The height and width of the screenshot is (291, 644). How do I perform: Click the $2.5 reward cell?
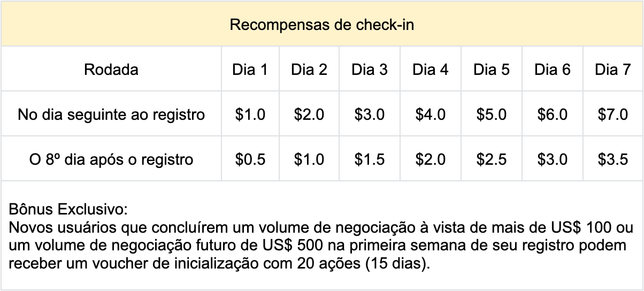coord(492,159)
